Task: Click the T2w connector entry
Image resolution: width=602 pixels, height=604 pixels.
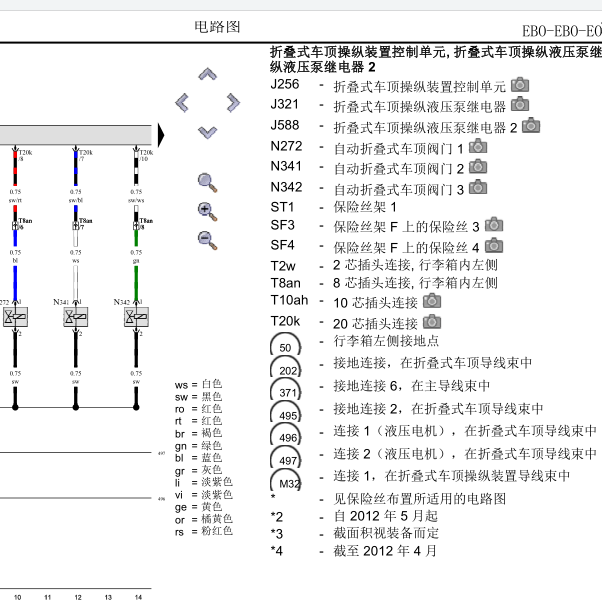Action: point(384,265)
